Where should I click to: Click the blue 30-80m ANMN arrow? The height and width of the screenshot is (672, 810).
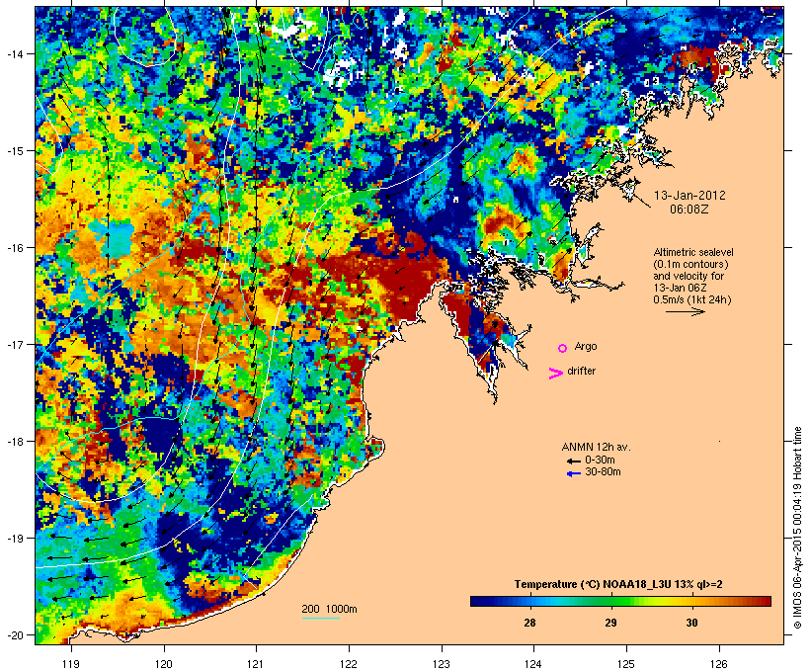(573, 473)
